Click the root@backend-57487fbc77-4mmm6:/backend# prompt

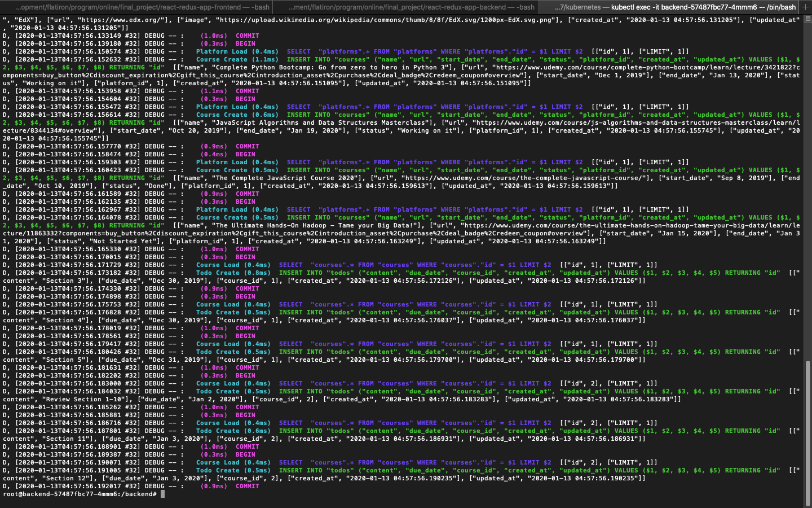click(80, 494)
